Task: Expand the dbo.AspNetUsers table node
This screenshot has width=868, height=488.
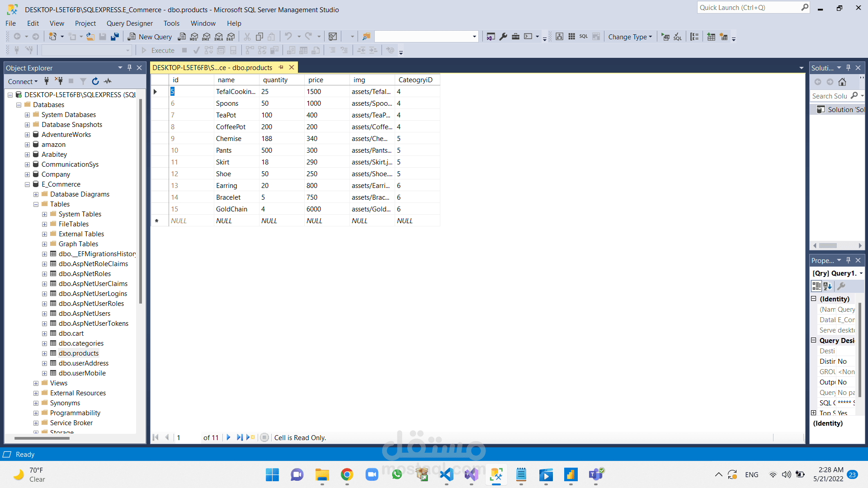Action: [44, 313]
